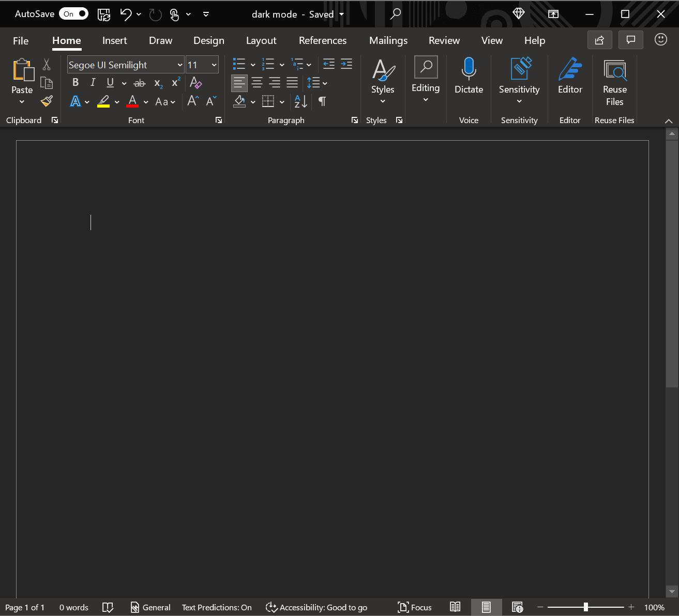Switch to the Insert ribbon tab

pyautogui.click(x=114, y=40)
